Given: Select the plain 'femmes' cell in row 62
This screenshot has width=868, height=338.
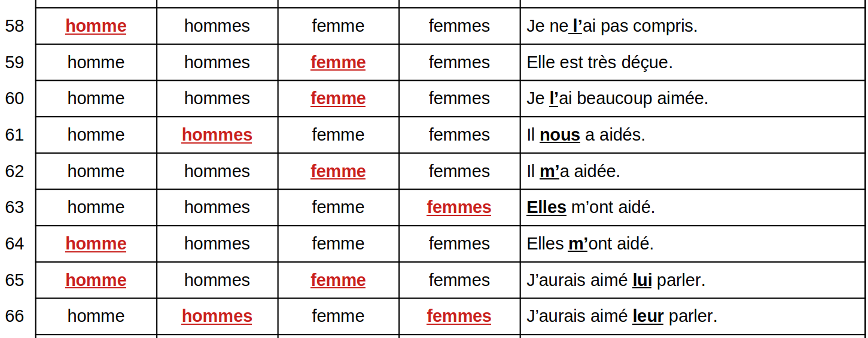Looking at the screenshot, I should [459, 172].
